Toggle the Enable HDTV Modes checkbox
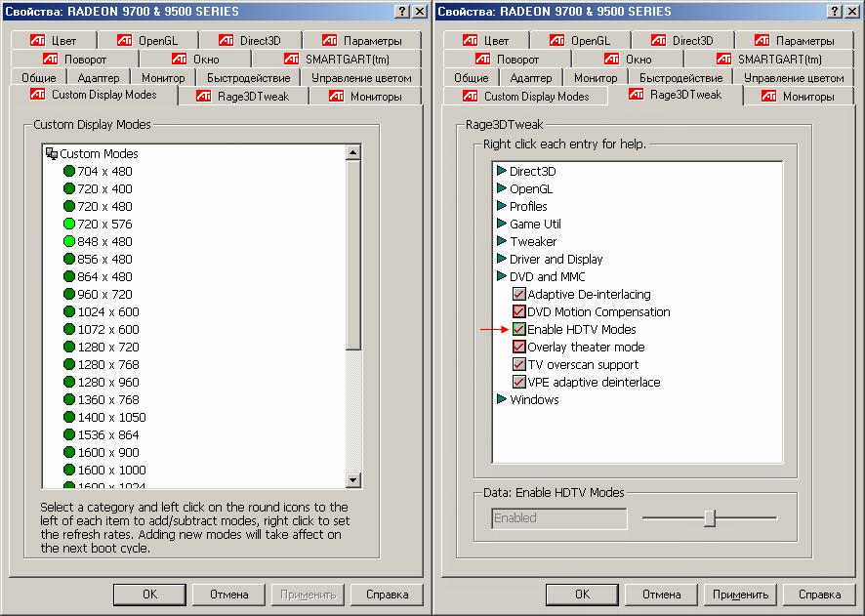 (519, 330)
